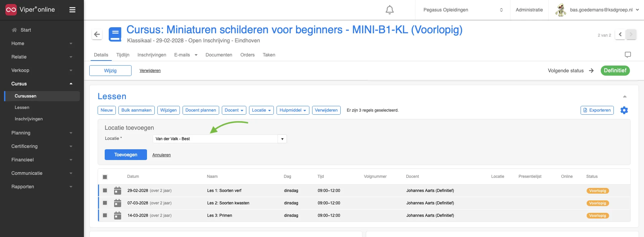Click the Viper online infinity logo
This screenshot has height=237, width=644.
[11, 10]
